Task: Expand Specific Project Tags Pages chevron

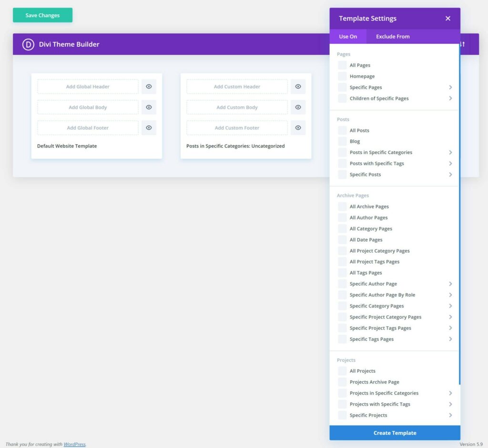Action: pos(450,328)
